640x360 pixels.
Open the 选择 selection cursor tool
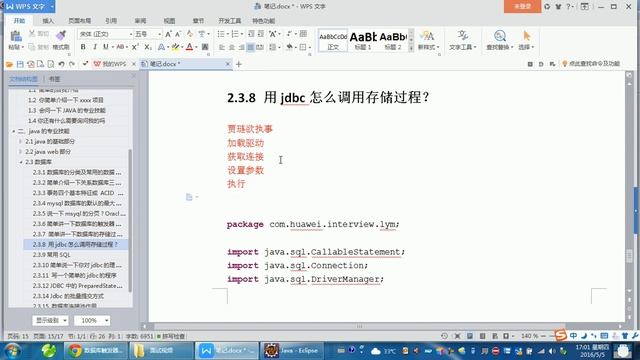click(x=526, y=40)
